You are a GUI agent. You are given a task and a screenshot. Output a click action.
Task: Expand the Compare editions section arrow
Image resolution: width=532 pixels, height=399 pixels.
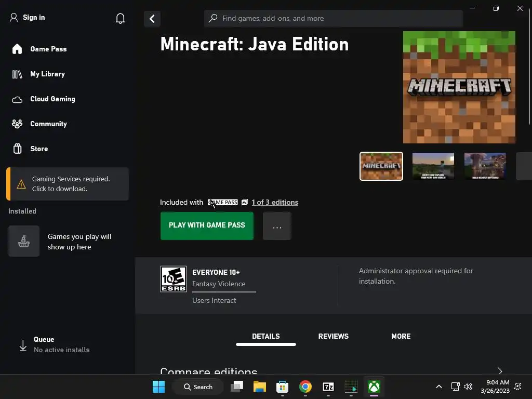click(500, 370)
